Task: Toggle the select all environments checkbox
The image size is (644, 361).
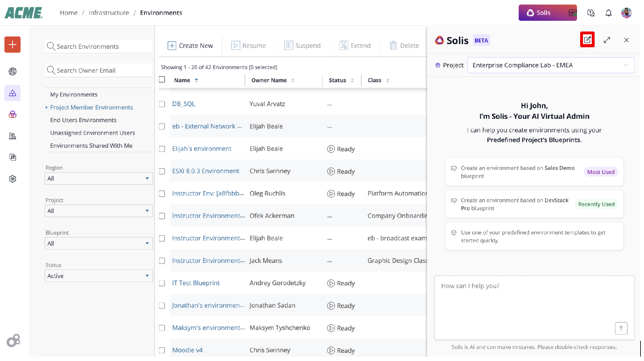Action: tap(162, 79)
